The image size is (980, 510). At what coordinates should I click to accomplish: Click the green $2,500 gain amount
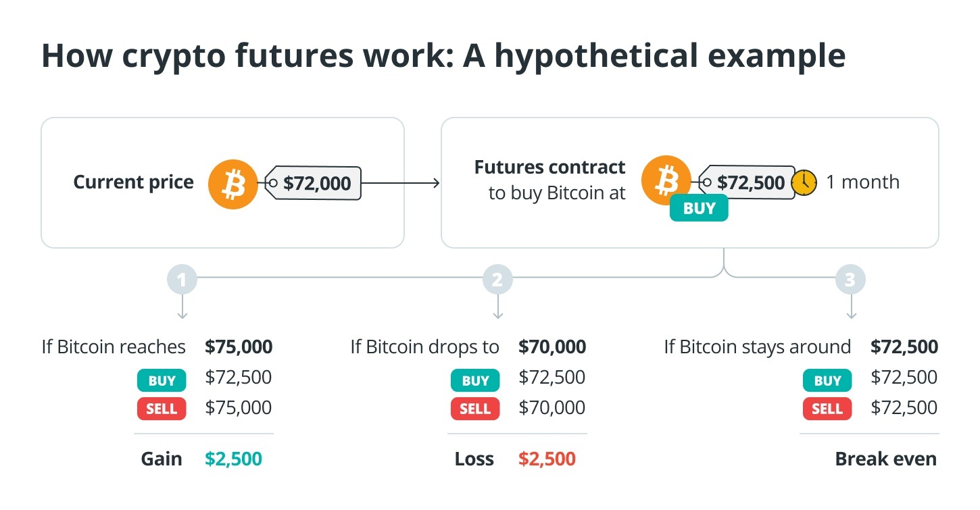(x=233, y=459)
